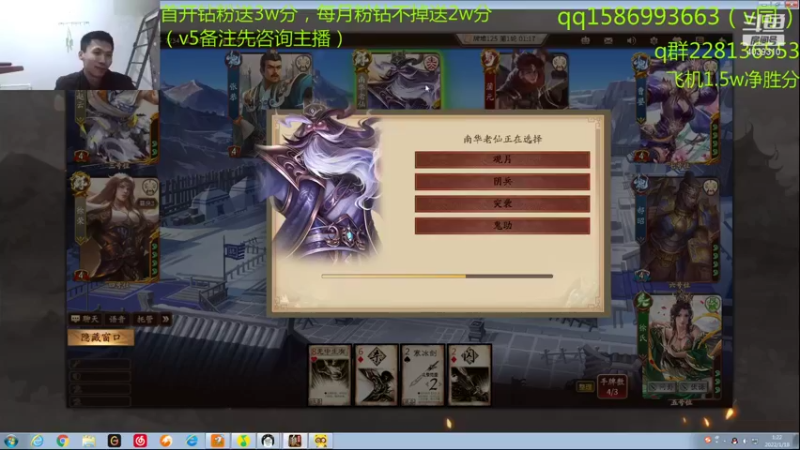The image size is (800, 450).
Task: Click the lower-left female player portrait
Action: pyautogui.click(x=115, y=230)
